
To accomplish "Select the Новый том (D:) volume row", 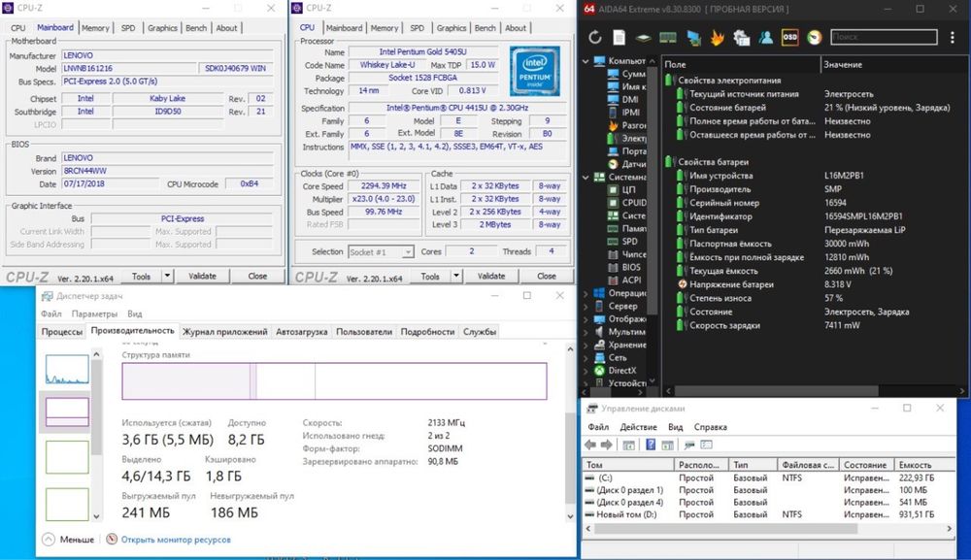I will point(768,514).
